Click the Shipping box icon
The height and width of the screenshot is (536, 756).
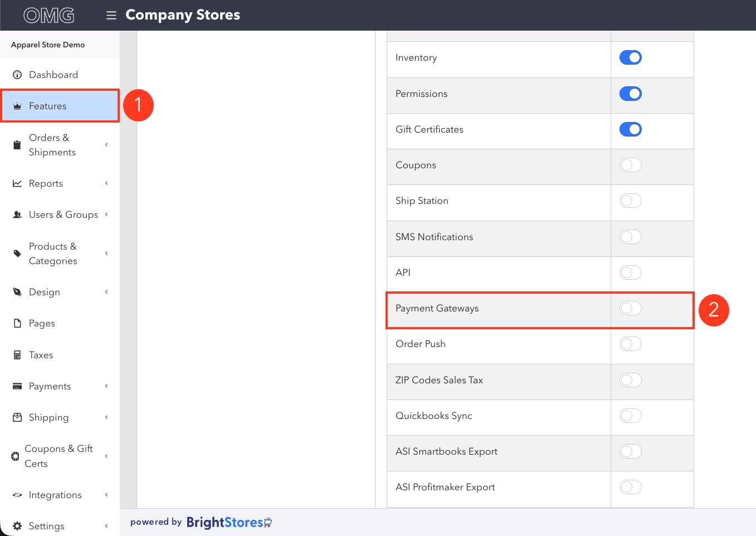coord(17,417)
